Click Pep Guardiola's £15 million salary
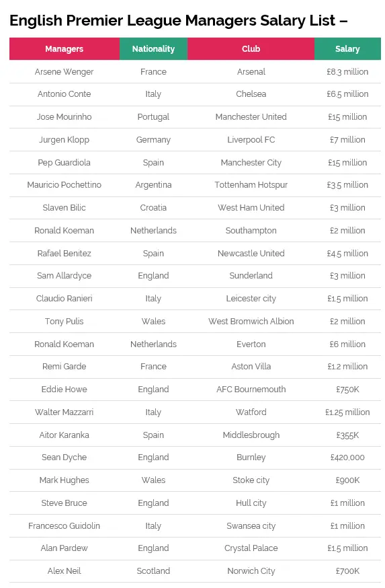 [x=347, y=162]
